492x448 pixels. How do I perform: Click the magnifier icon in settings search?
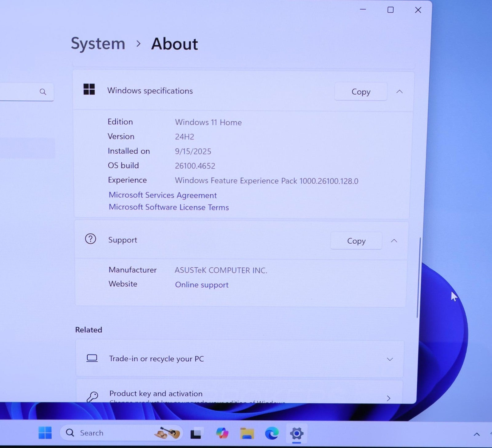tap(43, 92)
